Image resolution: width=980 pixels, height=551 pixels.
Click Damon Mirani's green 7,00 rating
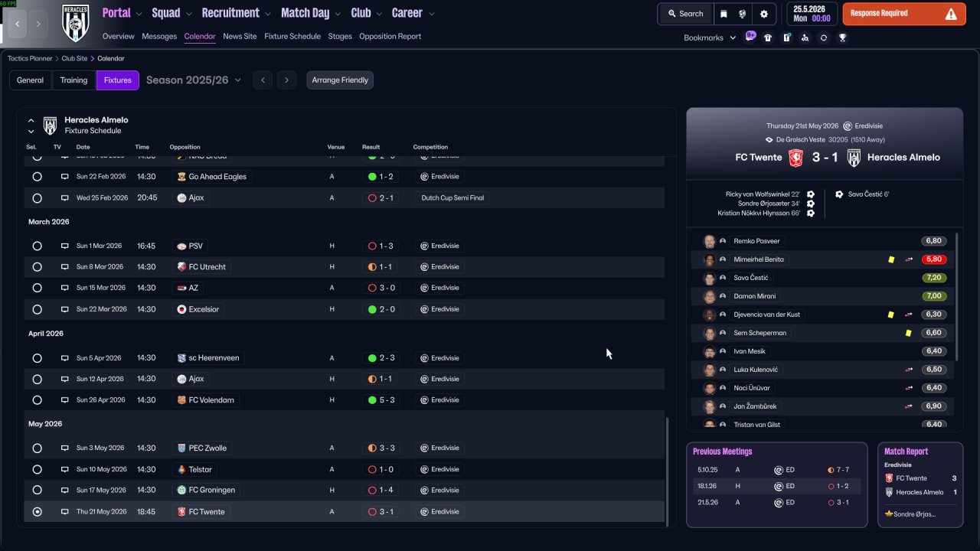934,296
